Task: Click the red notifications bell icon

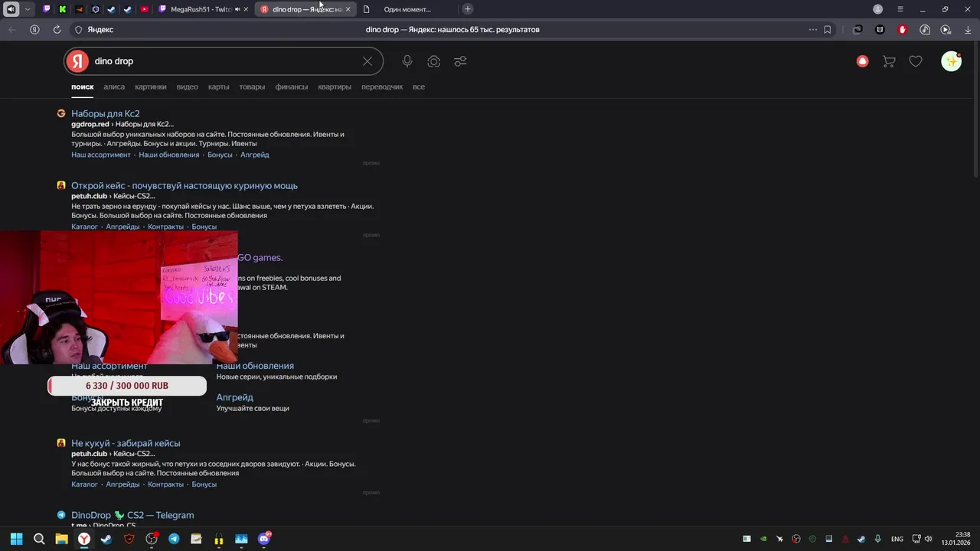Action: coord(863,61)
